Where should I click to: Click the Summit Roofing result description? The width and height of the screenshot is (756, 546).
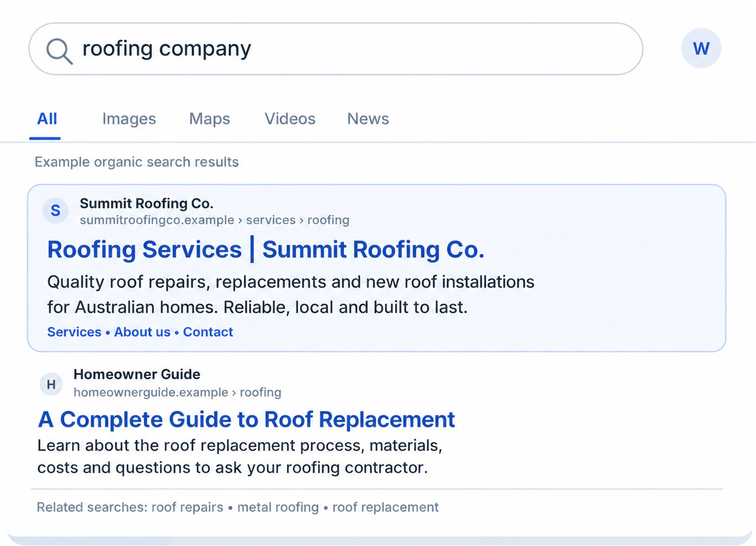[x=290, y=295]
